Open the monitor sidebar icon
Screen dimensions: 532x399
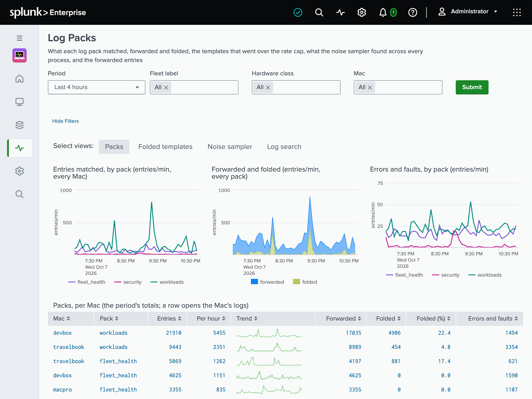coord(20,102)
